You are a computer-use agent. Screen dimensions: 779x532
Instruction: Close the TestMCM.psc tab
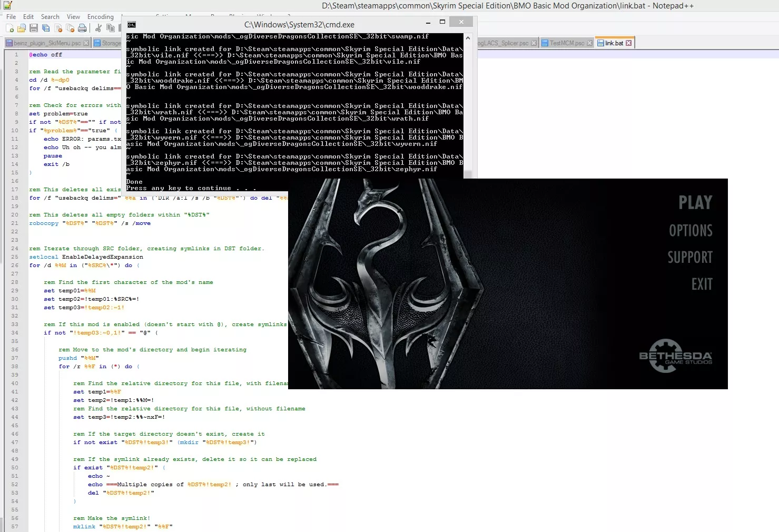[589, 43]
